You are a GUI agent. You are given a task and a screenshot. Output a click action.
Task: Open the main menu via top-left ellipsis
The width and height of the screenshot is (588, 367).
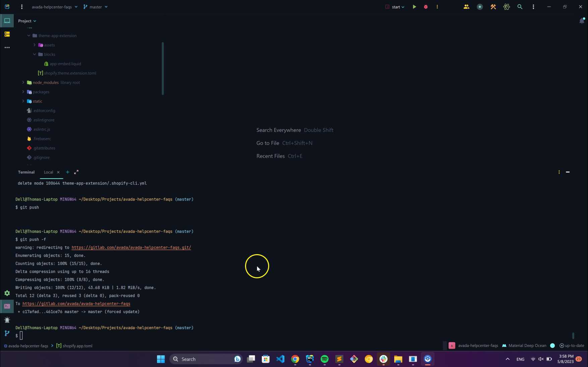pos(21,7)
